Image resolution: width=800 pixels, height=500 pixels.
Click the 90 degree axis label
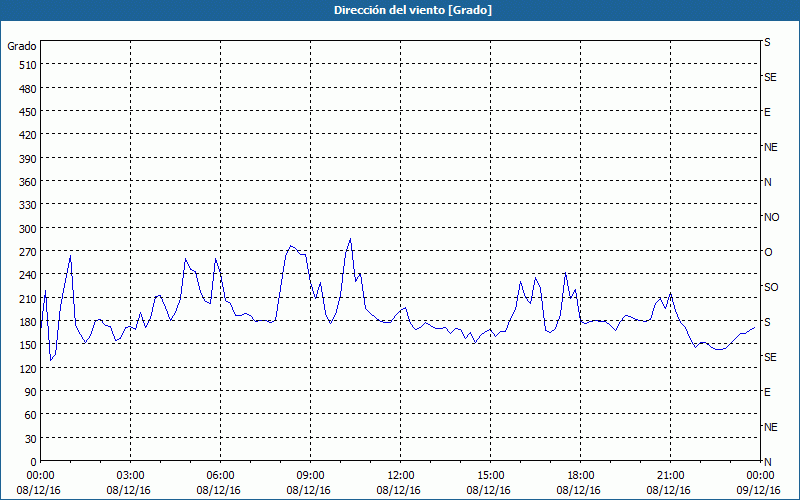(x=31, y=392)
